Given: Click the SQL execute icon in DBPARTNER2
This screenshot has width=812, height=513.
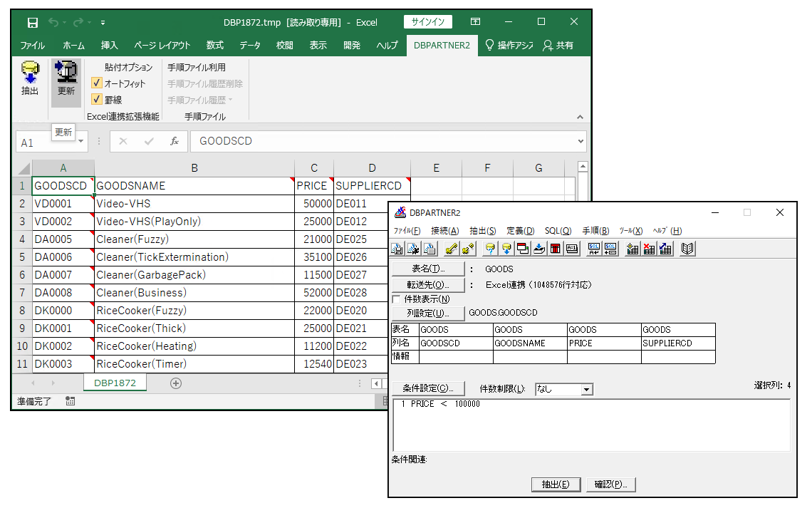Looking at the screenshot, I should point(610,249).
